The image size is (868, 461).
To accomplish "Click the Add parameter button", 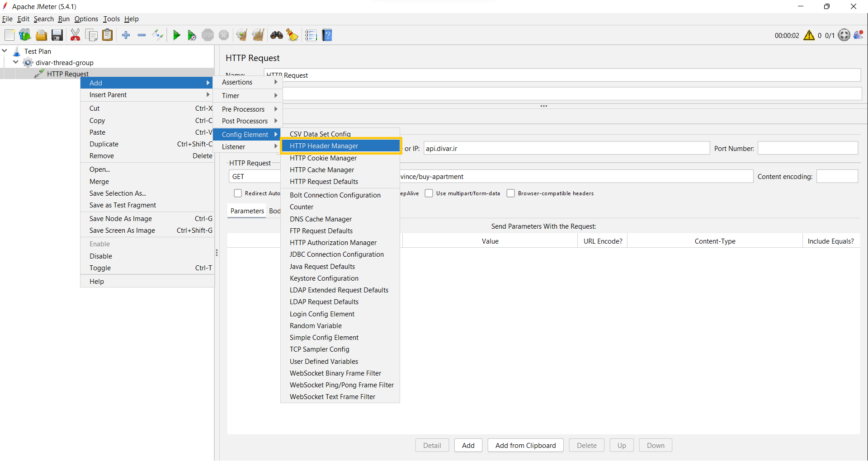I will [x=468, y=446].
